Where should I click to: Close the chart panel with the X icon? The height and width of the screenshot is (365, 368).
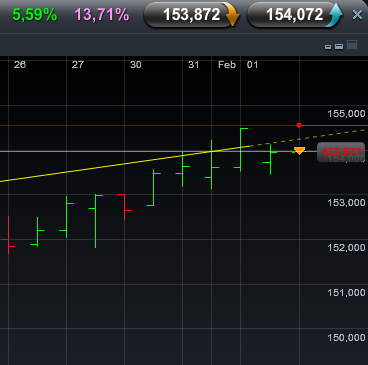coord(357,15)
